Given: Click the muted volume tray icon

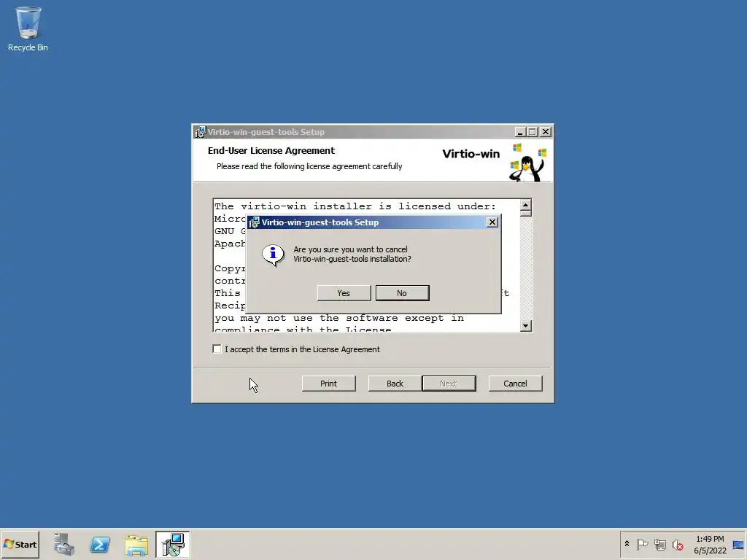Looking at the screenshot, I should (678, 544).
